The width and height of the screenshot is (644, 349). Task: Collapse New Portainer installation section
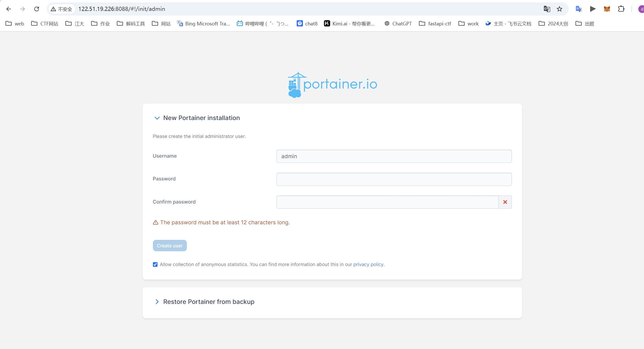157,118
